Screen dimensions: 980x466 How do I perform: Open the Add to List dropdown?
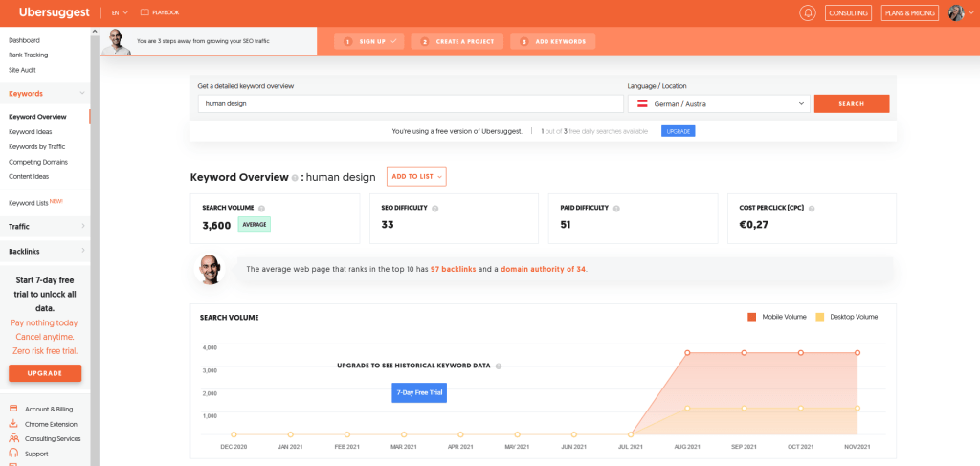(x=416, y=177)
